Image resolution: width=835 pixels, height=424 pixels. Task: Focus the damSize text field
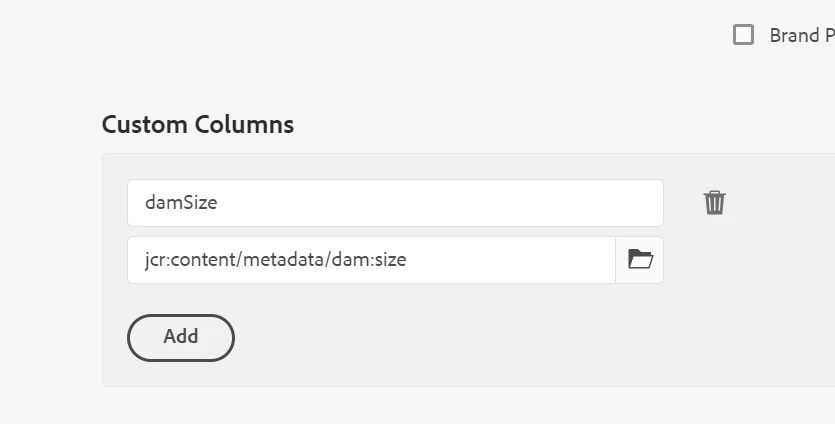pos(395,203)
